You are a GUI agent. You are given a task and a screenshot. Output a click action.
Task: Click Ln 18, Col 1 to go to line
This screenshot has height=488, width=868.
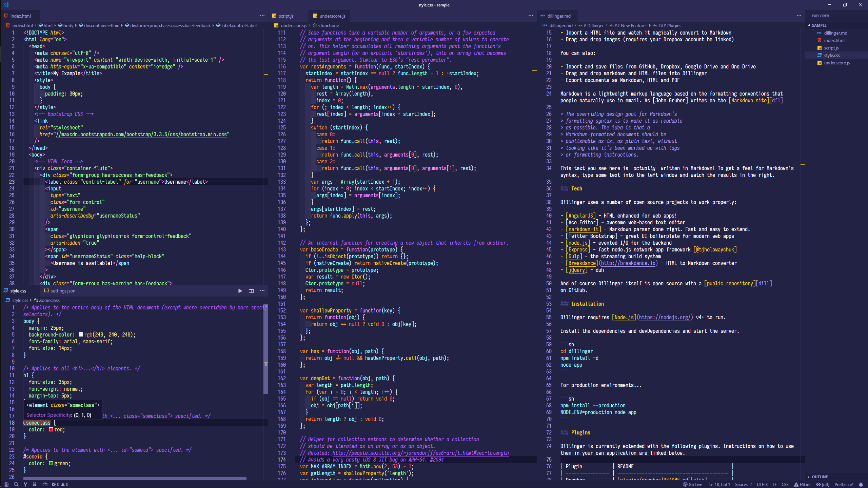tap(720, 485)
